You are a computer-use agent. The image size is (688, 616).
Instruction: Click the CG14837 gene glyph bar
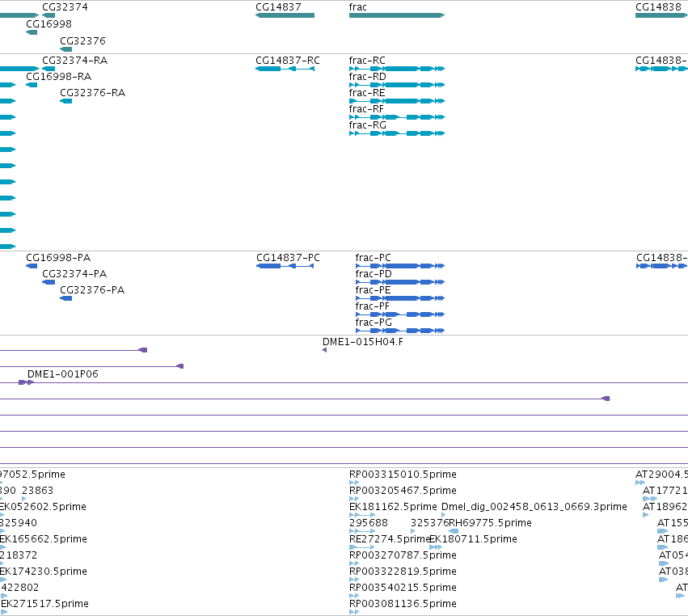coord(285,15)
